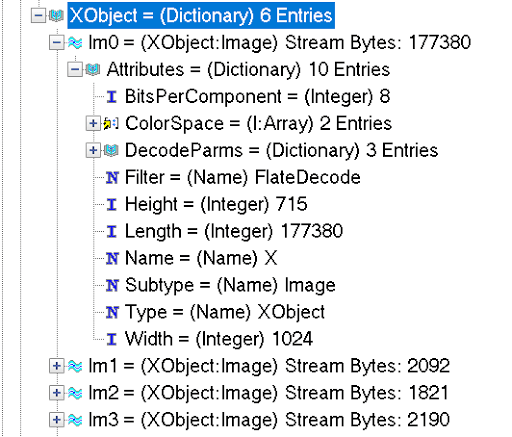The width and height of the screenshot is (512, 437).
Task: Click the Im3 stream wave icon
Action: 75,420
